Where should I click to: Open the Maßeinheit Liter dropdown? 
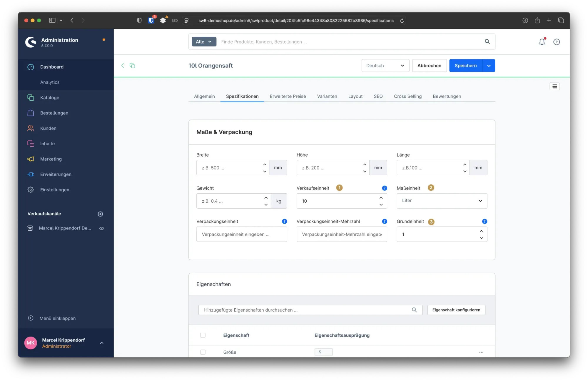[x=442, y=201]
